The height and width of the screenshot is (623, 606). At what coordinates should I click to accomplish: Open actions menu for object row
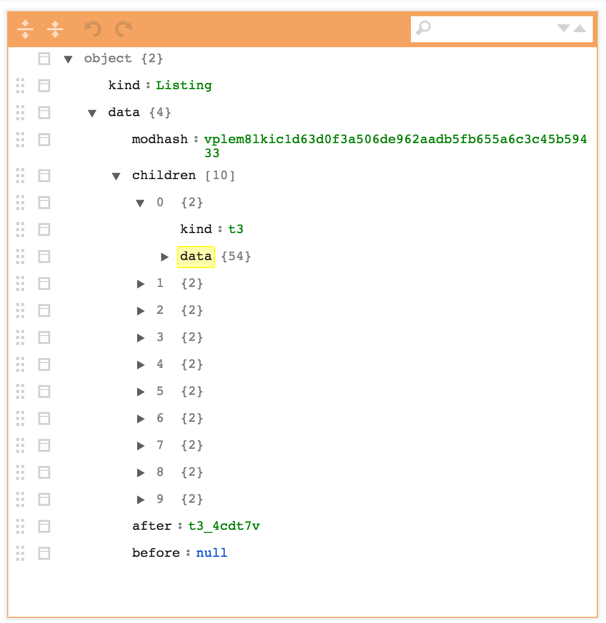tap(44, 58)
